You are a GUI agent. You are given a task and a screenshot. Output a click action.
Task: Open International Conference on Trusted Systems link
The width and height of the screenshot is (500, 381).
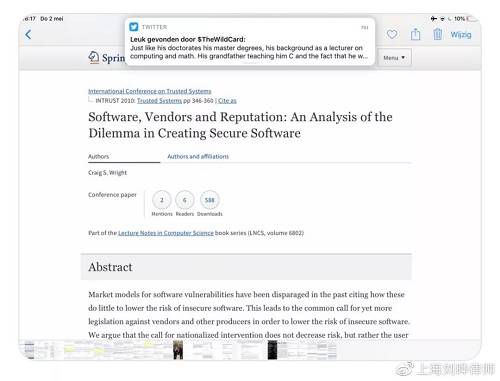(150, 91)
